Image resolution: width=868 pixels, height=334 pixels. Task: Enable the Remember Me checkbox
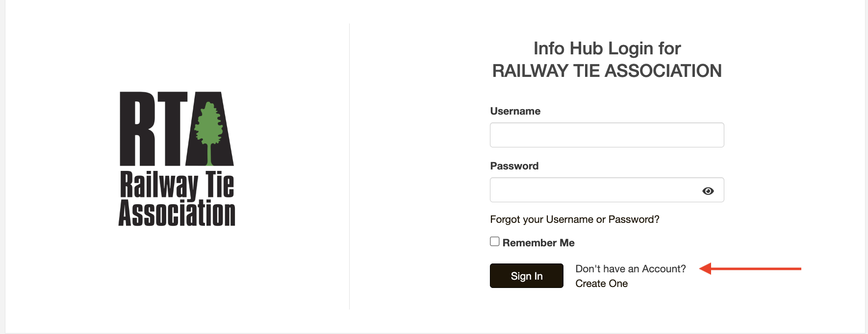[x=495, y=241]
